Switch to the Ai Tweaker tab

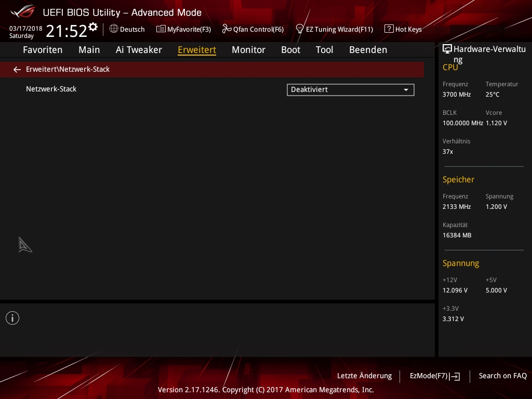[x=139, y=50]
